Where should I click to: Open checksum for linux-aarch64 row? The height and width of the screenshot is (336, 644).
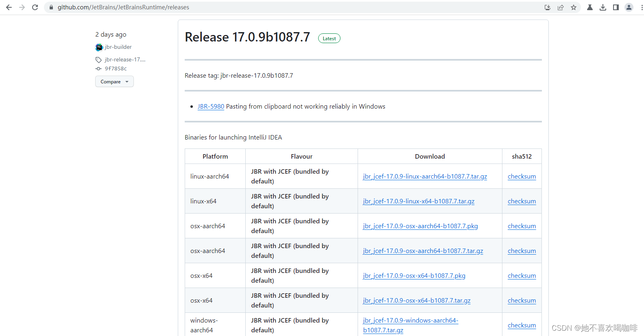pyautogui.click(x=522, y=177)
